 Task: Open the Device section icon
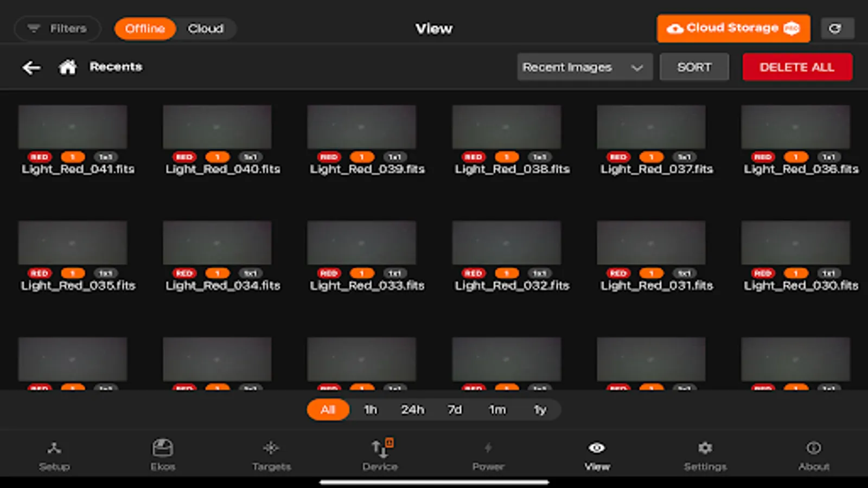pos(382,448)
